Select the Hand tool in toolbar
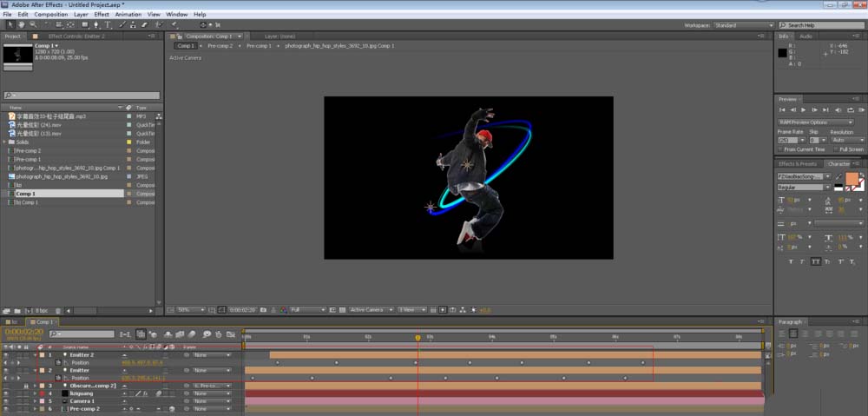The width and height of the screenshot is (868, 416). point(22,25)
